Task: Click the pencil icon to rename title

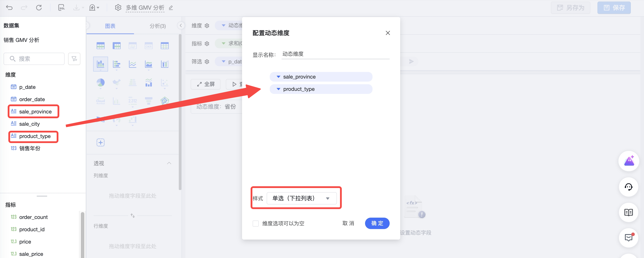Action: pos(171,8)
